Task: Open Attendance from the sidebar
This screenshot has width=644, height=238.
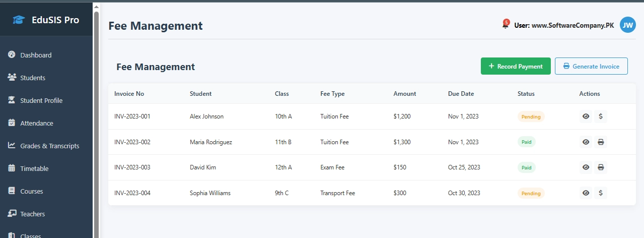Action: point(37,123)
